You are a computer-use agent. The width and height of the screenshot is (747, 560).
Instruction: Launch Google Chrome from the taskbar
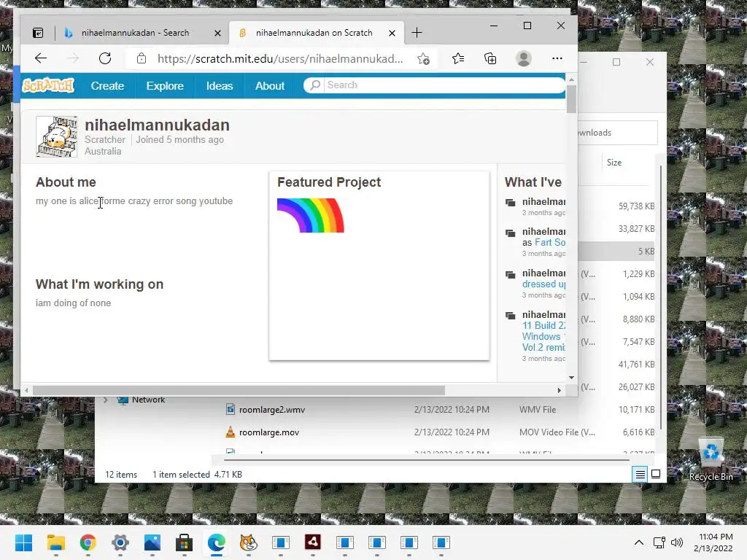(x=88, y=542)
